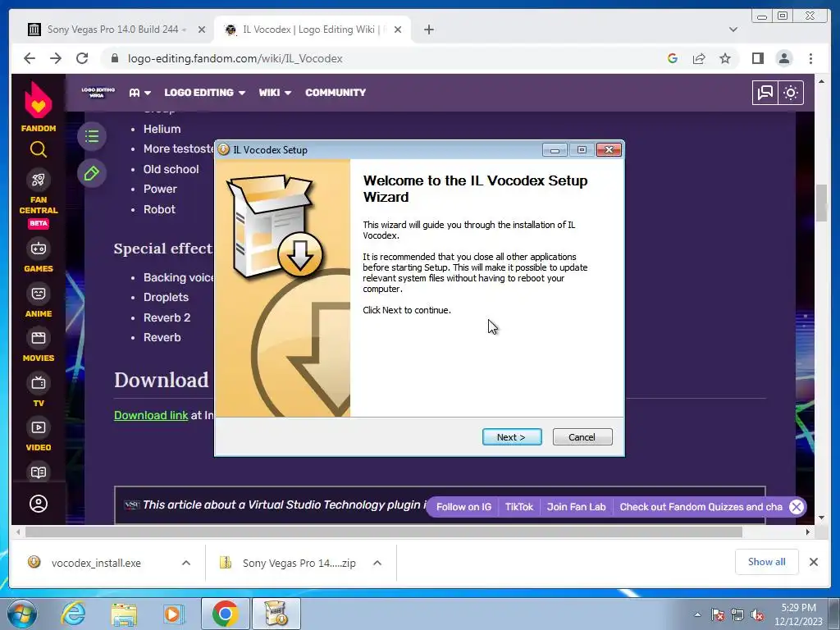Open Chrome three-dot menu
Image resolution: width=840 pixels, height=630 pixels.
click(810, 58)
